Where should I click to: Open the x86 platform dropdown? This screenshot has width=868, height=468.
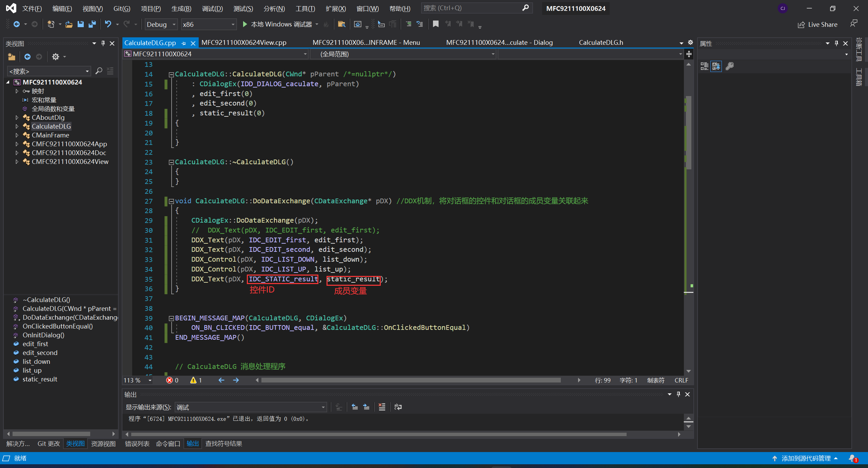(233, 24)
